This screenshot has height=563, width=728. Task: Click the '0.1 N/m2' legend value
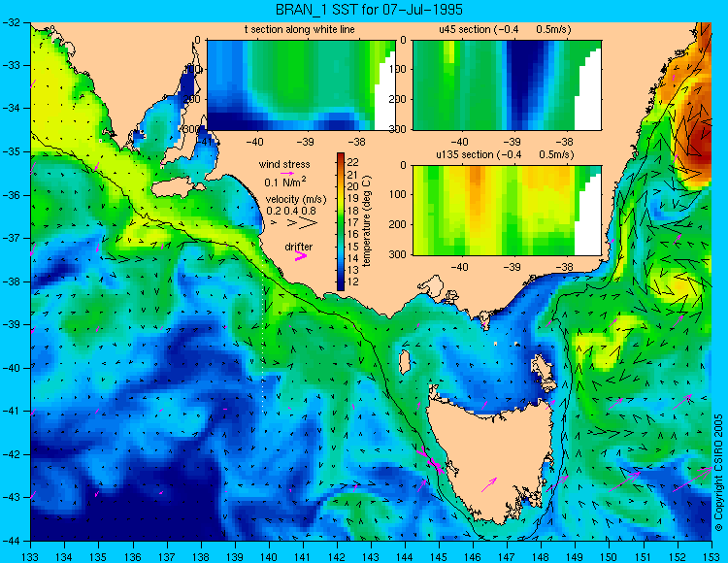[285, 182]
